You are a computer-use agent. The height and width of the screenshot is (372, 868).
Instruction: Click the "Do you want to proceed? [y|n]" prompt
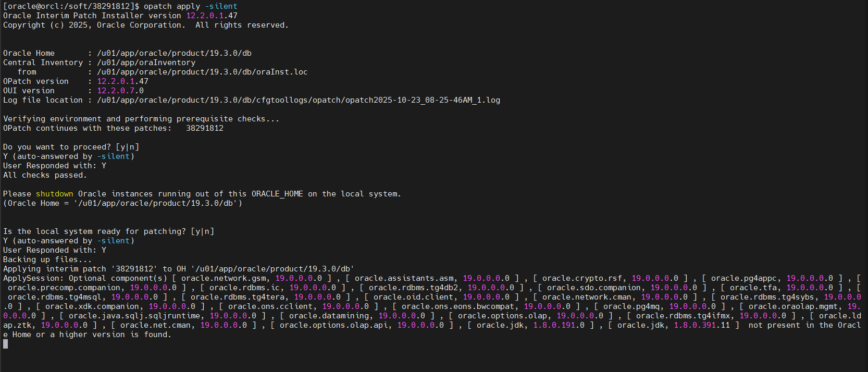71,147
